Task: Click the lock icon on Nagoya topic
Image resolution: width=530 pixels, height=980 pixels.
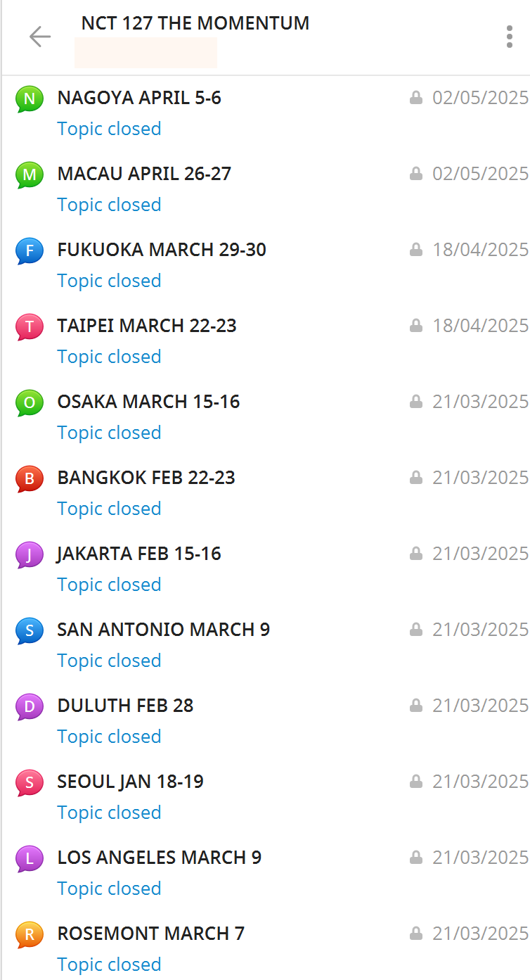Action: coord(416,98)
